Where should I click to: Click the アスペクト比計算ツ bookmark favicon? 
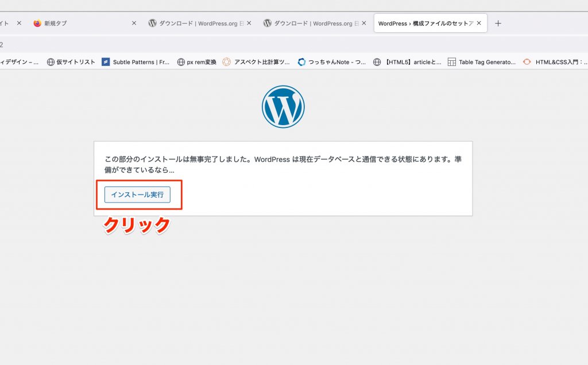(x=226, y=62)
